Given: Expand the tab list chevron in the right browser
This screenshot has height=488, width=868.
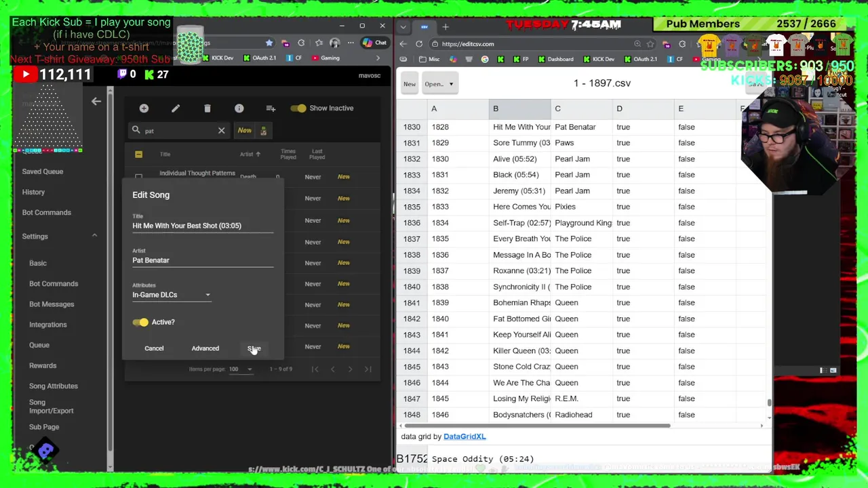Looking at the screenshot, I should point(403,27).
